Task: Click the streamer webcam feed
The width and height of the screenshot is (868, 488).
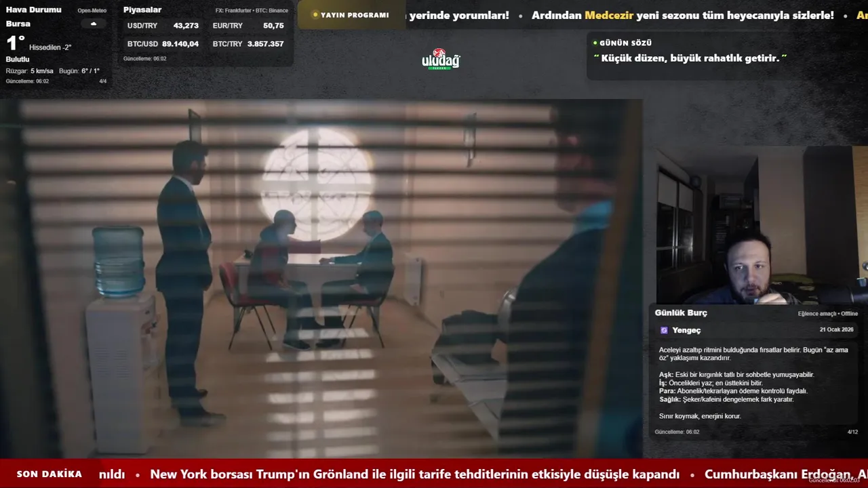Action: [x=762, y=226]
